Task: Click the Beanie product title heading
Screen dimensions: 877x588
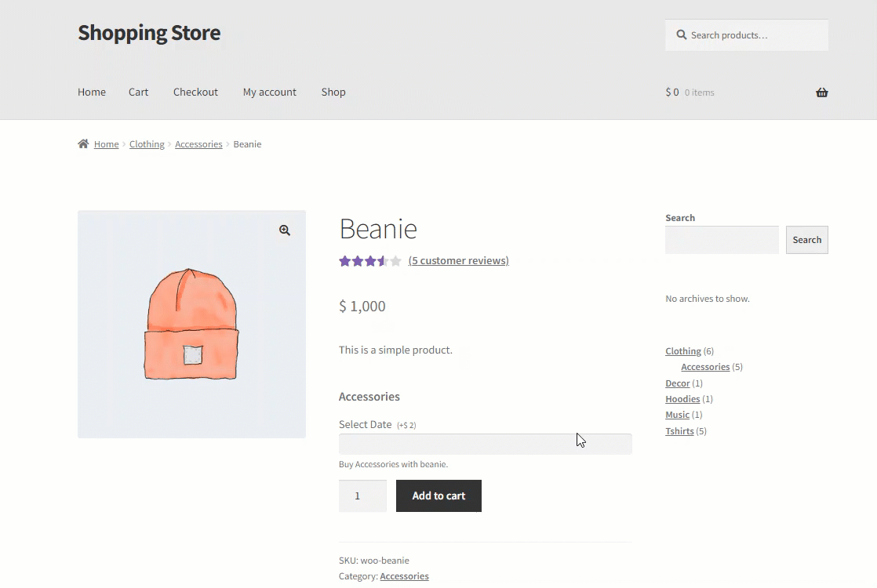Action: coord(378,229)
